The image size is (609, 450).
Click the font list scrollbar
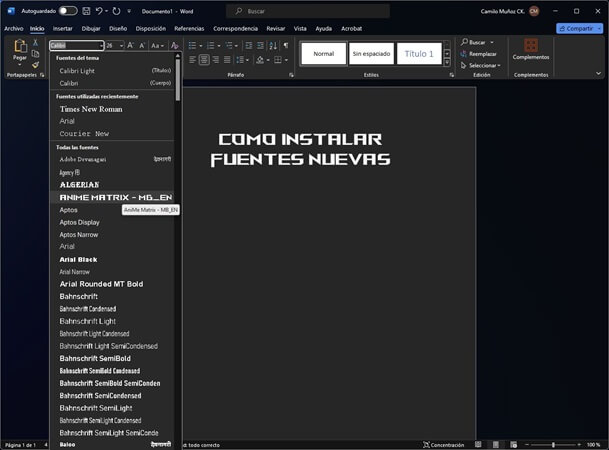click(177, 80)
